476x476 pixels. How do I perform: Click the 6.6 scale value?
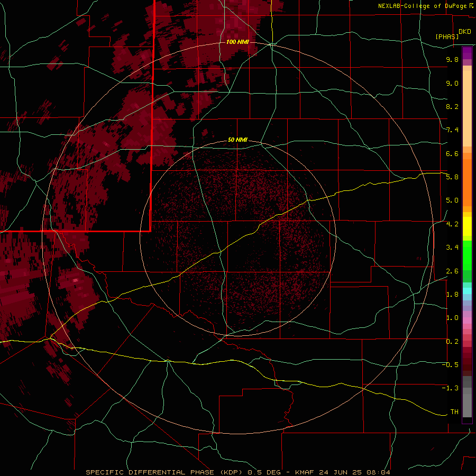[452, 153]
